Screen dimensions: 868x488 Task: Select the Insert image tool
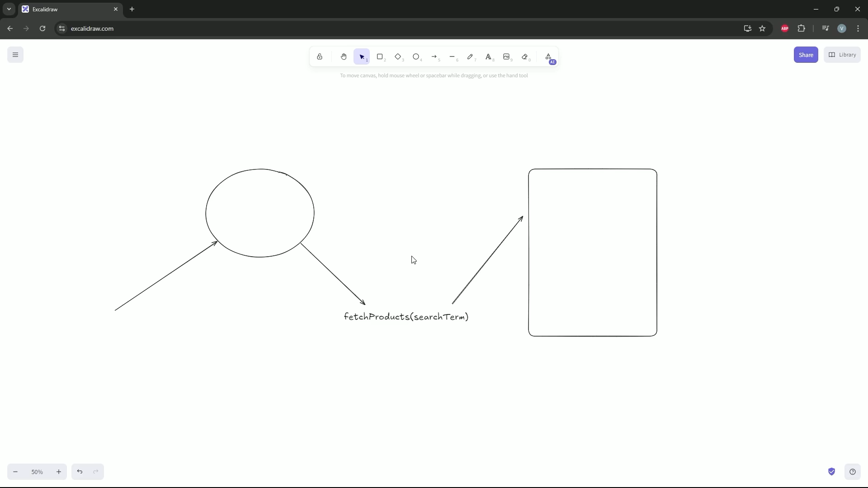click(x=506, y=57)
